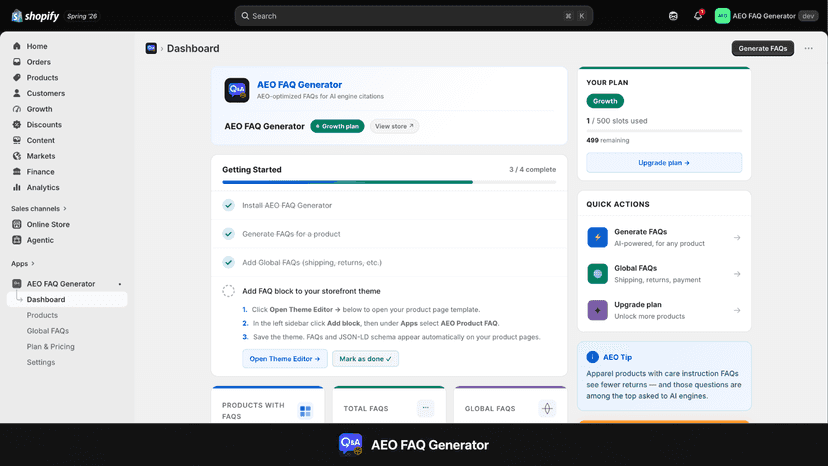Screen dimensions: 828x466
Task: Open the notifications bell
Action: click(698, 16)
